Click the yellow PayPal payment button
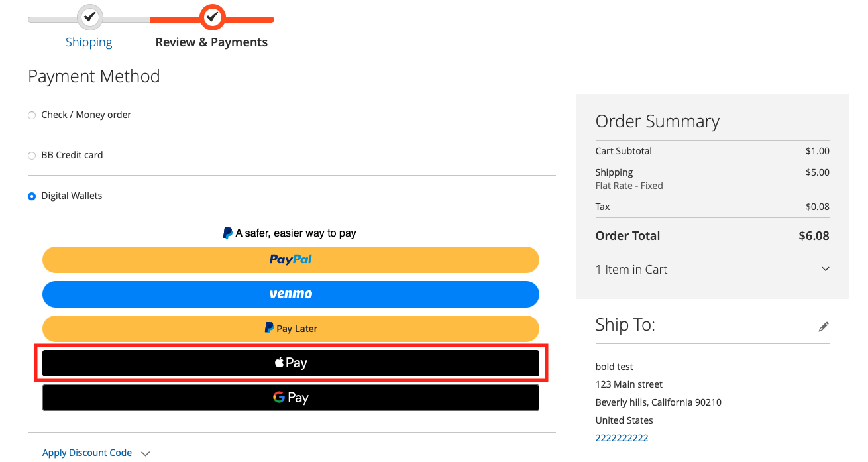868x462 pixels. [290, 259]
